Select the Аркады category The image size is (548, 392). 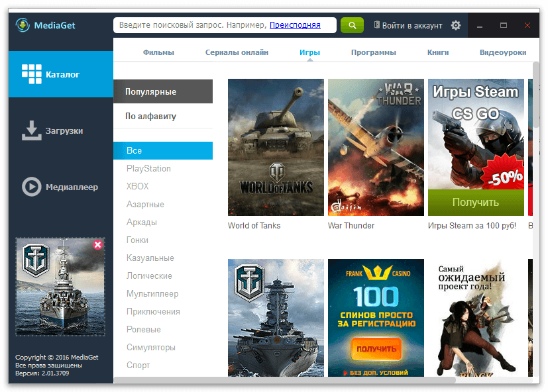pyautogui.click(x=142, y=222)
